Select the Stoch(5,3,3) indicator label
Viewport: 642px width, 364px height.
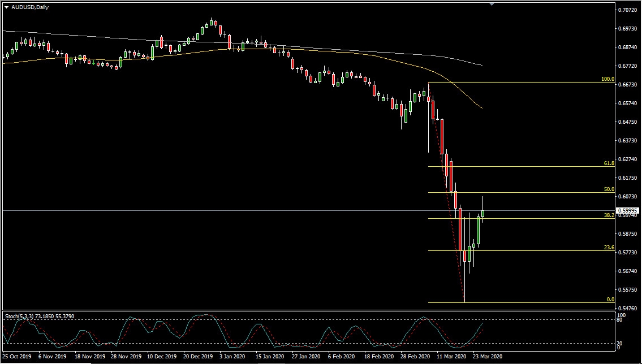point(40,317)
